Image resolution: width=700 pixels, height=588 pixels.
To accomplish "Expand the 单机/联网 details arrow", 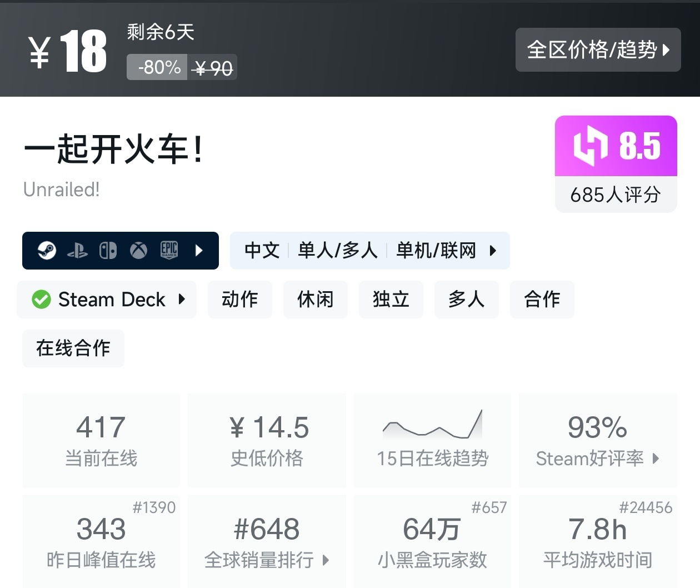I will 493,251.
